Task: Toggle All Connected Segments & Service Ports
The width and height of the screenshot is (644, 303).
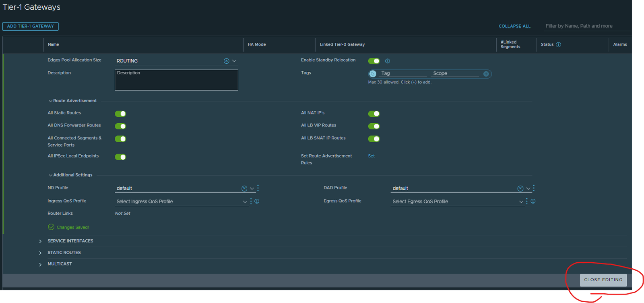Action: pyautogui.click(x=120, y=139)
